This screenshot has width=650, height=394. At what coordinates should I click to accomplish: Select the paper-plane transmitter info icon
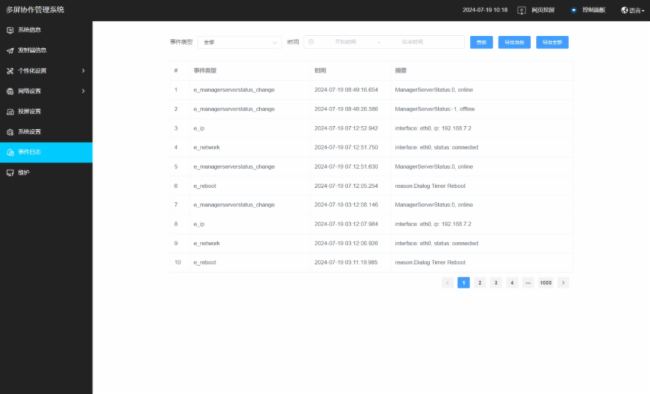point(10,50)
